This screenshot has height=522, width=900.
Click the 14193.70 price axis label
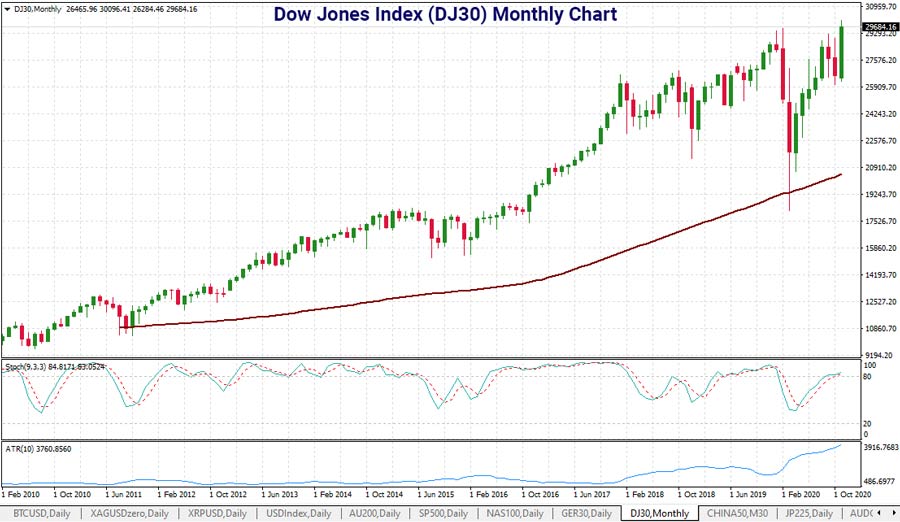[x=881, y=275]
